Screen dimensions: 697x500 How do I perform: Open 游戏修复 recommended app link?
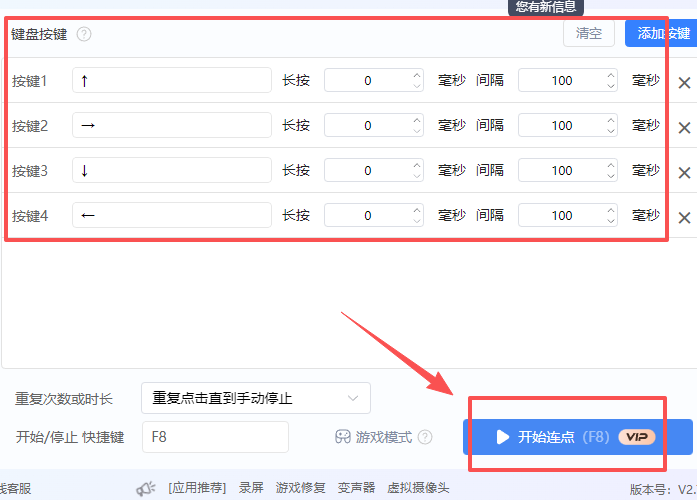(300, 488)
